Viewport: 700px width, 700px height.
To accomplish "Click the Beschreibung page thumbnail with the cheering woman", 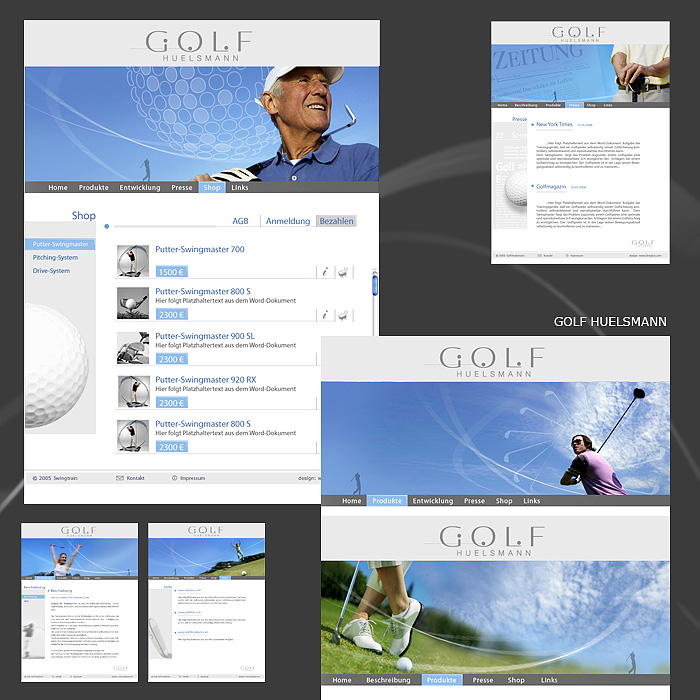I will point(79,602).
